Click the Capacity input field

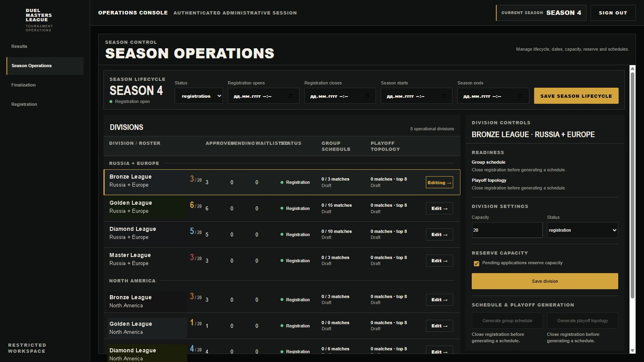pyautogui.click(x=507, y=230)
